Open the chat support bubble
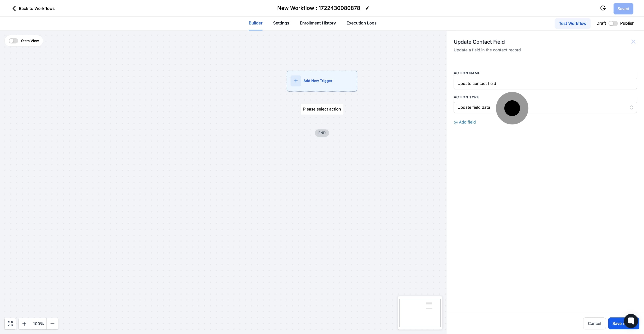 (631, 321)
